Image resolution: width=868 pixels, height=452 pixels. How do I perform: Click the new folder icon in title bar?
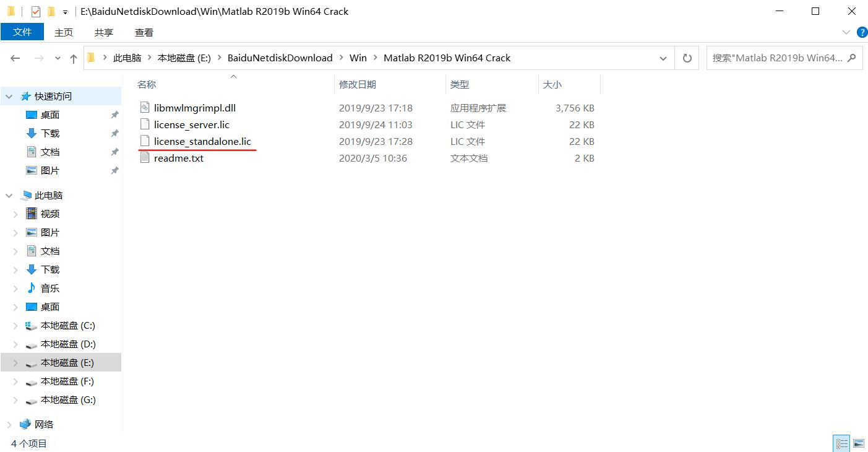(51, 11)
